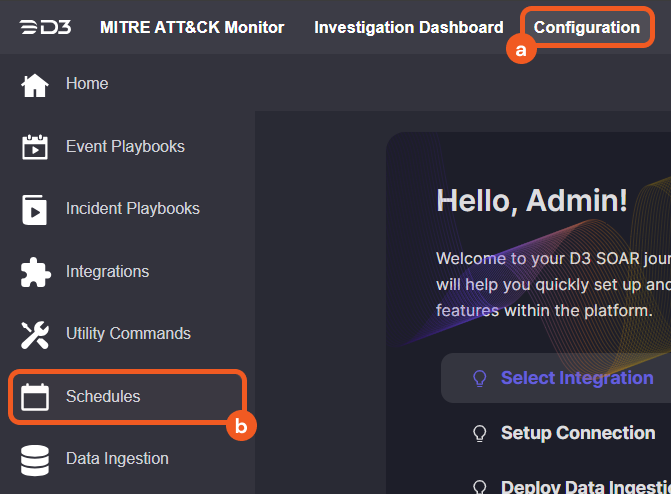671x494 pixels.
Task: Choose the Setup Connection step
Action: [x=577, y=433]
